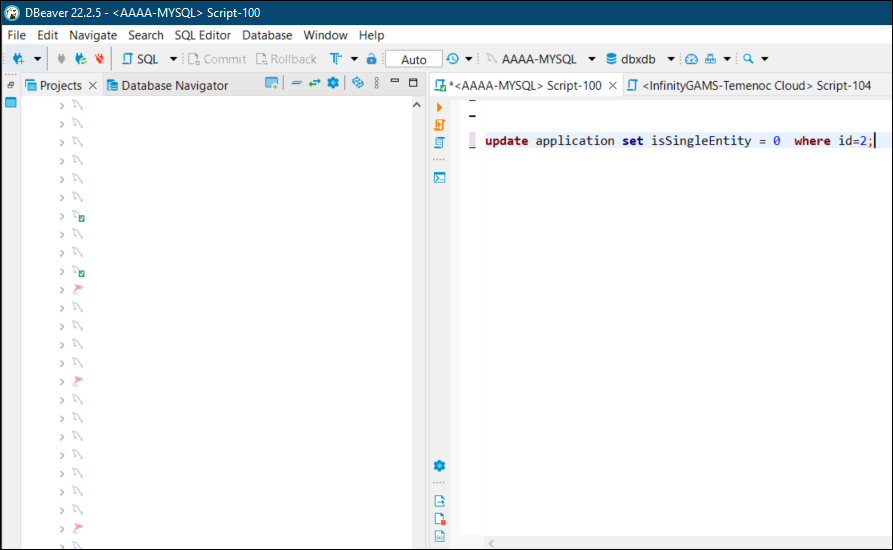Expand the SQL button dropdown arrow
The width and height of the screenshot is (893, 550).
tap(173, 59)
